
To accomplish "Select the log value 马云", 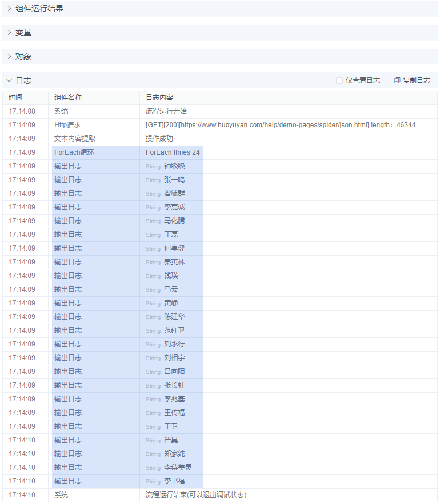I will coord(171,289).
